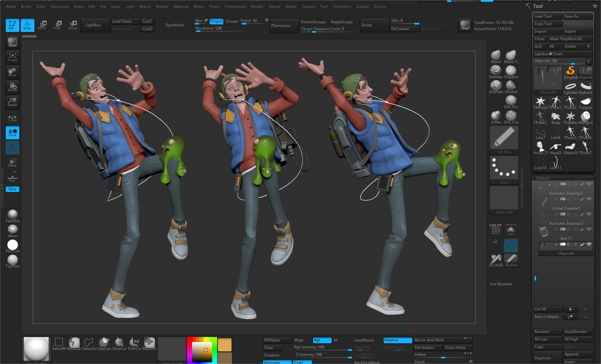Open the SK_Pen current brush thumbnail

(504, 140)
